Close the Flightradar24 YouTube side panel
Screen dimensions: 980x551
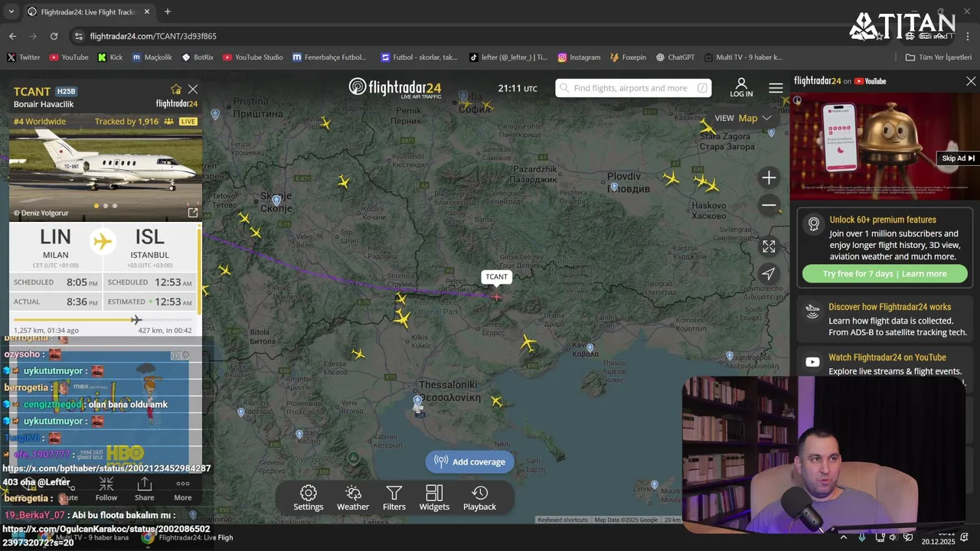(x=971, y=81)
